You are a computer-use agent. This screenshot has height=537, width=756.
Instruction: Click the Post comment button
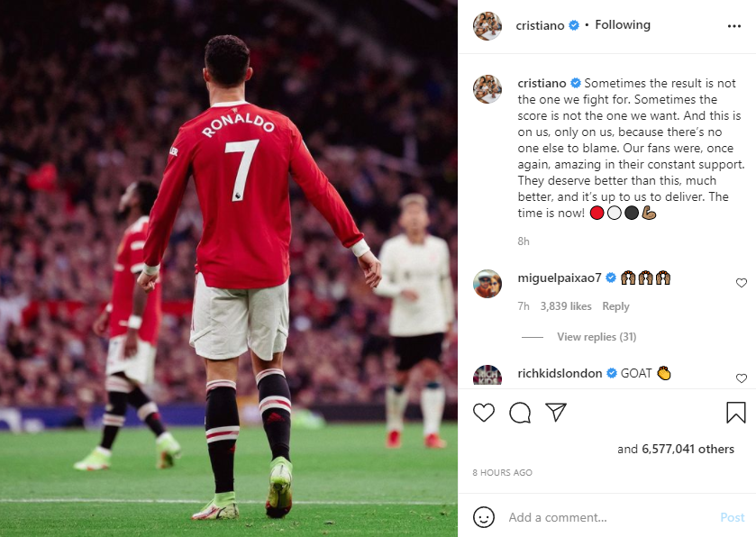(733, 517)
